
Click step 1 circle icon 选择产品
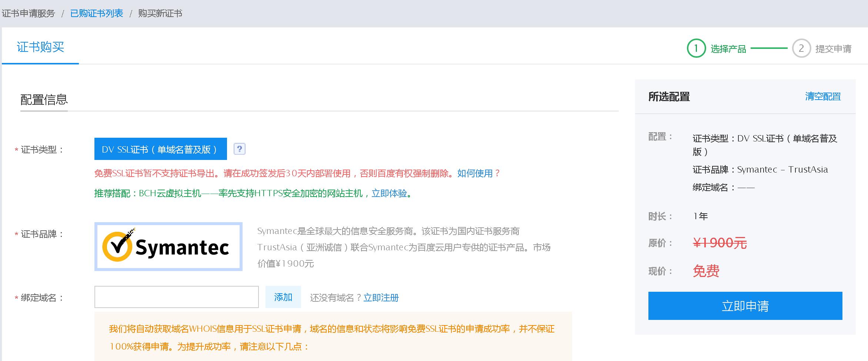click(x=696, y=49)
